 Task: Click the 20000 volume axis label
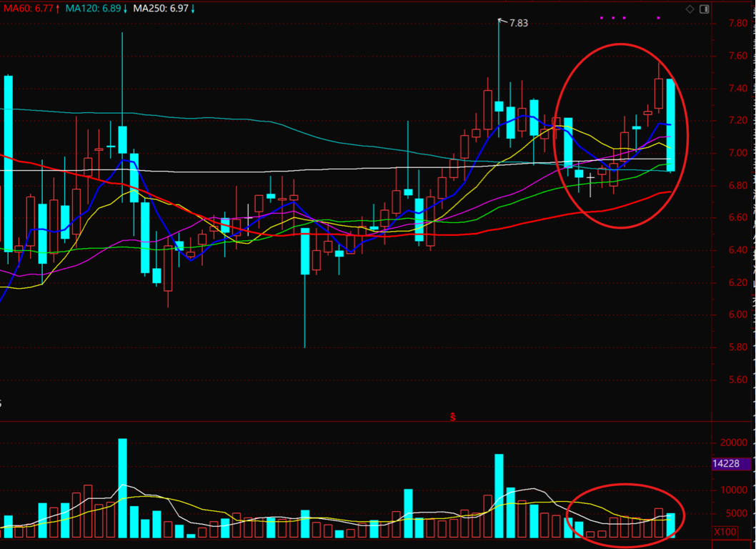[735, 442]
